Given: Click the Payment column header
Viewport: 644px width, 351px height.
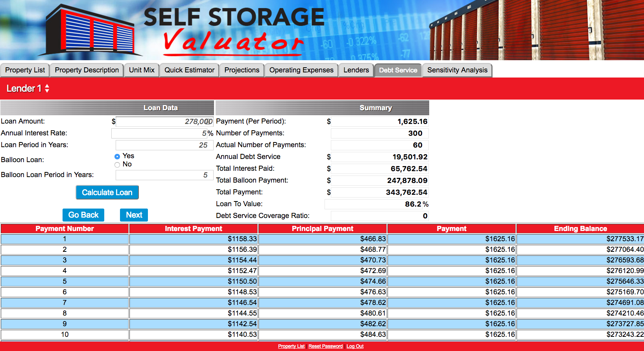Looking at the screenshot, I should (452, 229).
